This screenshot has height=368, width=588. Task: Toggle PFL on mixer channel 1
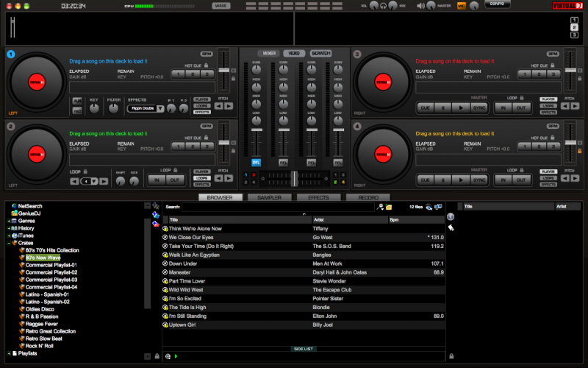(x=256, y=163)
